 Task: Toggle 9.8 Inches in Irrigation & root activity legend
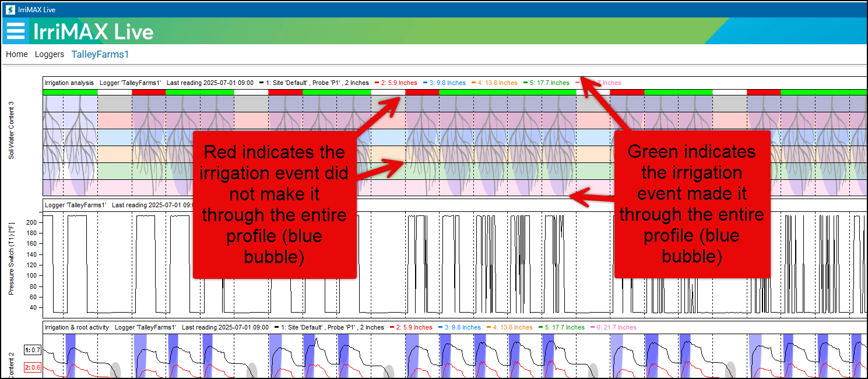point(463,327)
